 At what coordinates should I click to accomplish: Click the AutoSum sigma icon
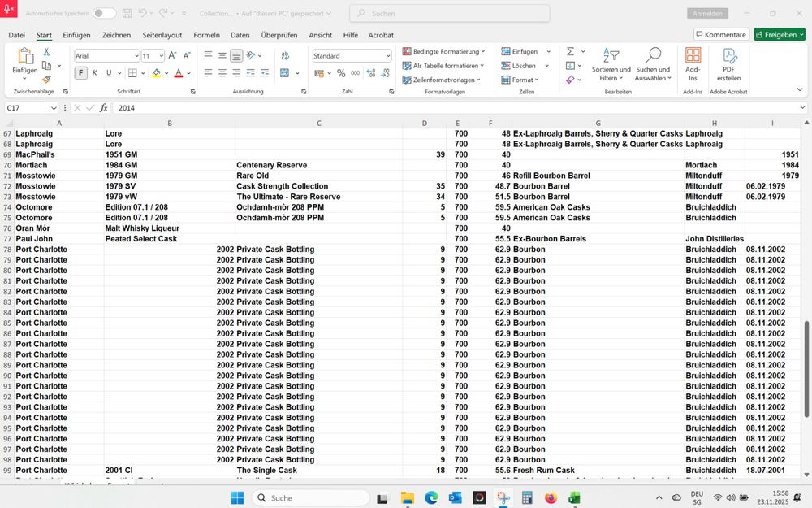click(x=570, y=51)
